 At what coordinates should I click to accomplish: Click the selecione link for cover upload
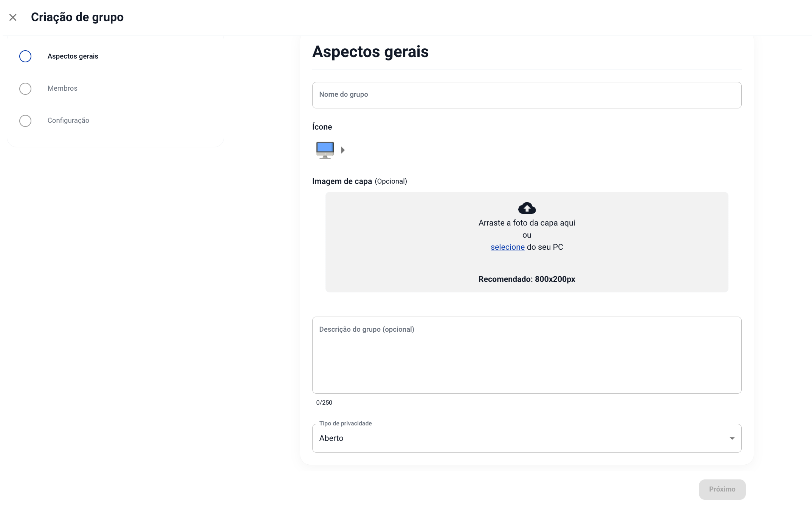507,247
